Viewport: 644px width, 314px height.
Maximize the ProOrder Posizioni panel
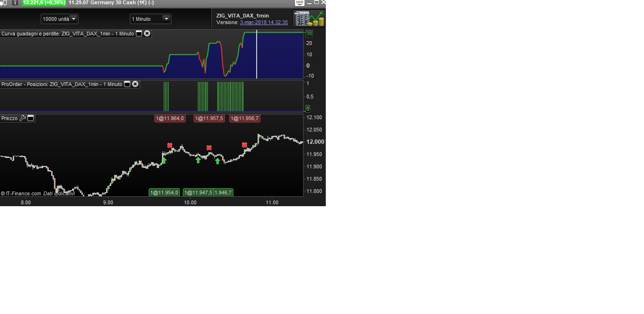(127, 84)
